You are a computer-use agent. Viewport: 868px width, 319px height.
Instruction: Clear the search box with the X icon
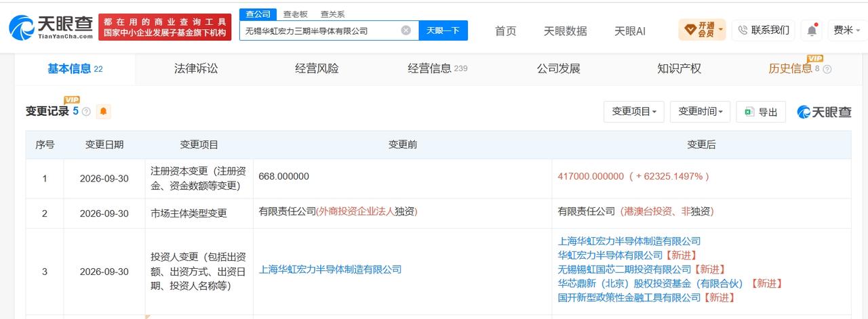click(406, 30)
